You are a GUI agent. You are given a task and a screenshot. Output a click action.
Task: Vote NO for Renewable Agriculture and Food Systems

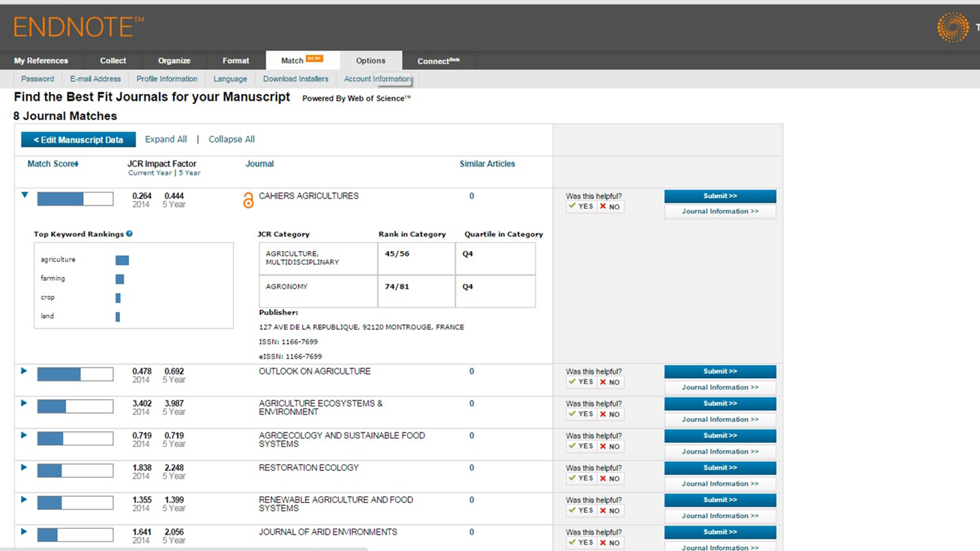[610, 511]
